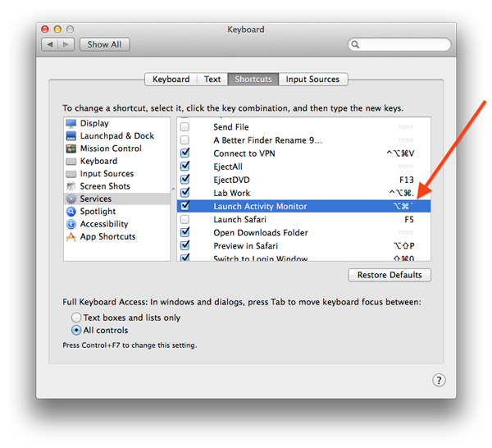The image size is (492, 448).
Task: Click the none shortcut for Open Downloads Folder
Action: pos(406,232)
